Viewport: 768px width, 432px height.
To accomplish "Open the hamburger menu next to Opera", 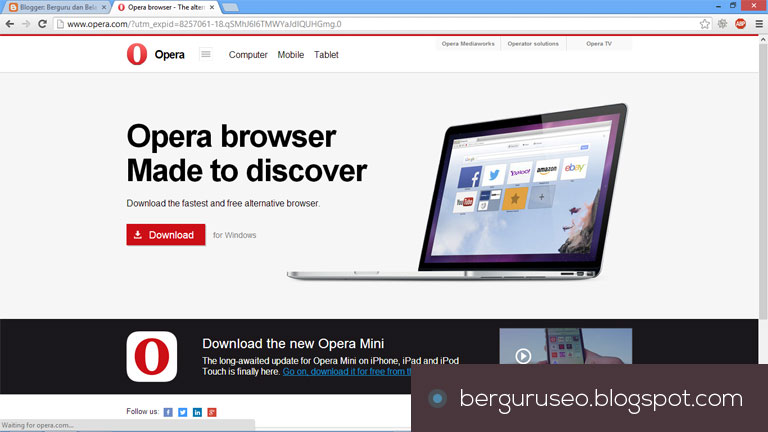I will [x=206, y=54].
